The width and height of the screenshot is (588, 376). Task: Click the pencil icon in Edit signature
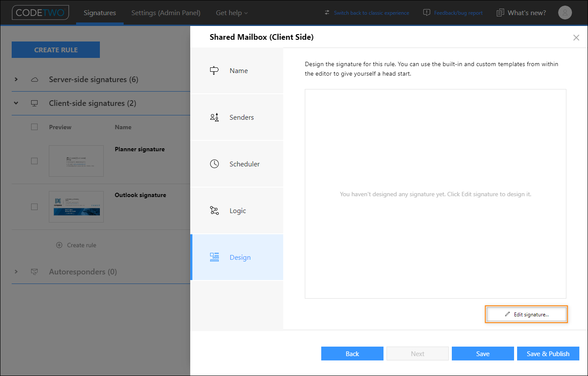(x=508, y=314)
